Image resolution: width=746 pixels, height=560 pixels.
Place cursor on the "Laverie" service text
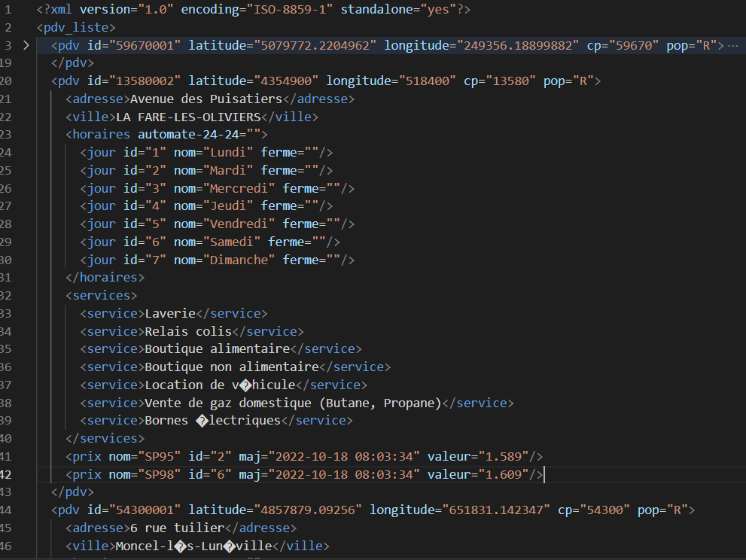[169, 313]
